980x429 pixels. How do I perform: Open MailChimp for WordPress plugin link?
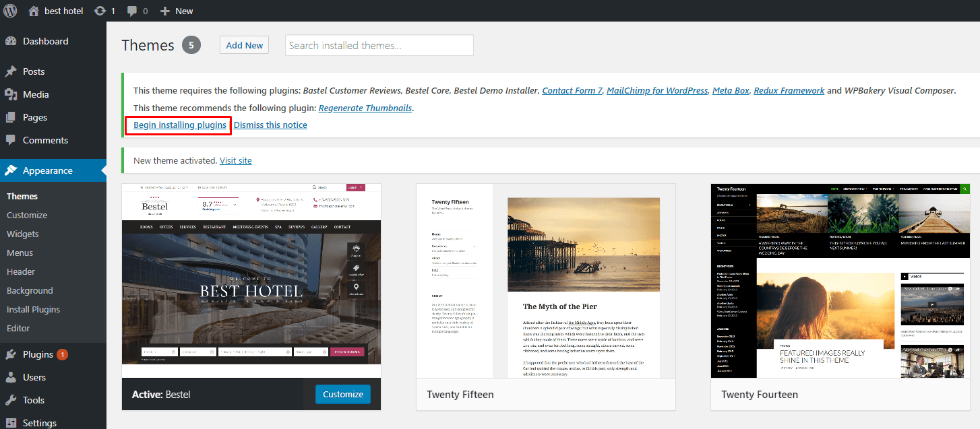657,90
